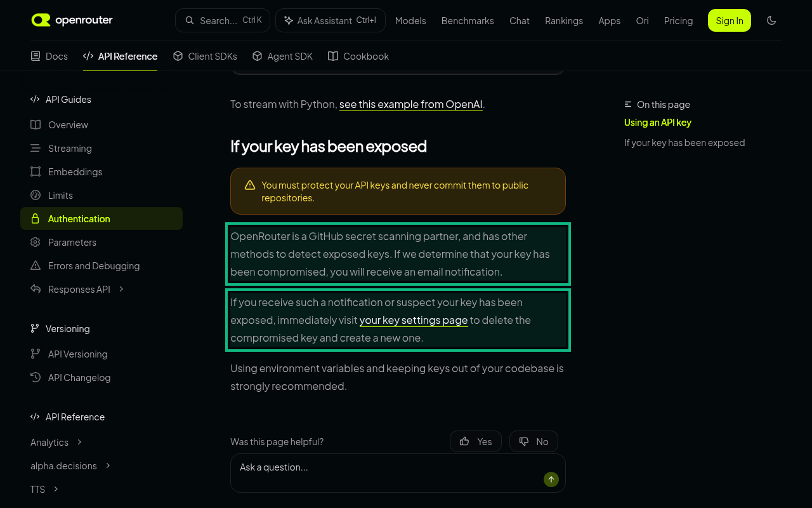The width and height of the screenshot is (812, 508).
Task: Click the API Reference code icon
Action: [x=88, y=56]
